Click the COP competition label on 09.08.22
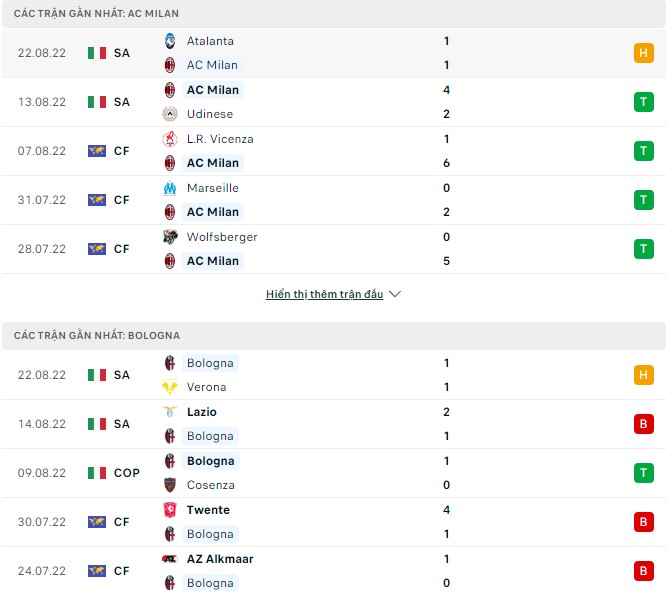The width and height of the screenshot is (670, 592). click(x=127, y=473)
